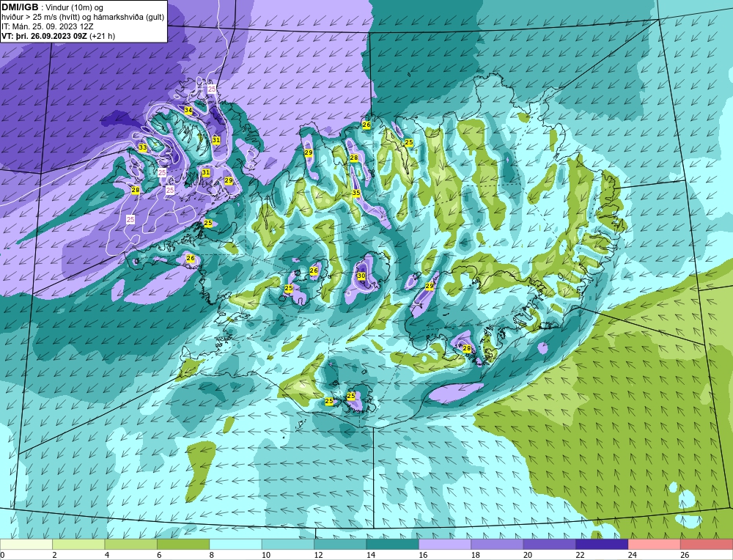Image resolution: width=733 pixels, height=560 pixels.
Task: Click the legend scale number 6
Action: (159, 555)
